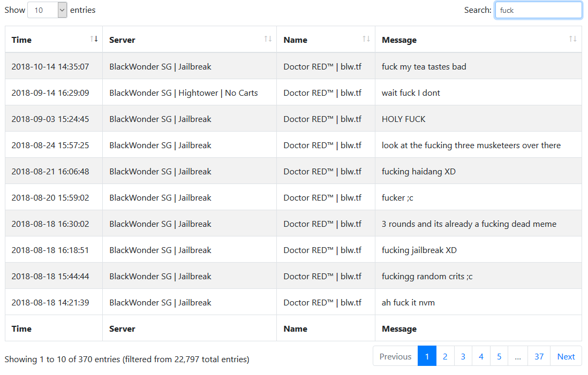Click the Message header label

coord(399,40)
